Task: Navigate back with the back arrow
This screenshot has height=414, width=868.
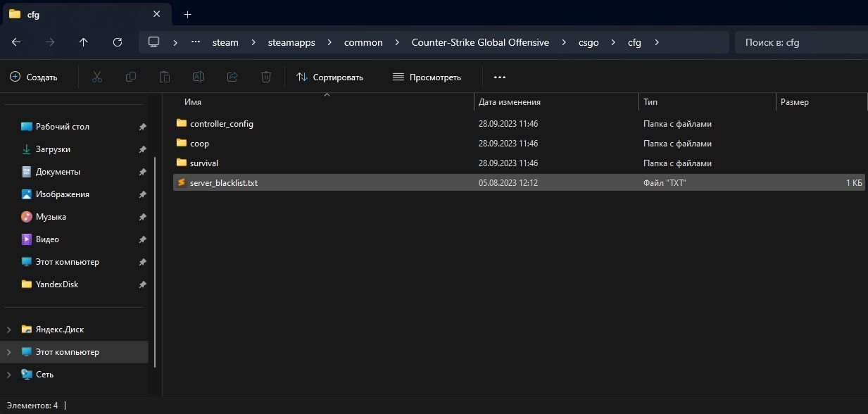Action: click(16, 42)
